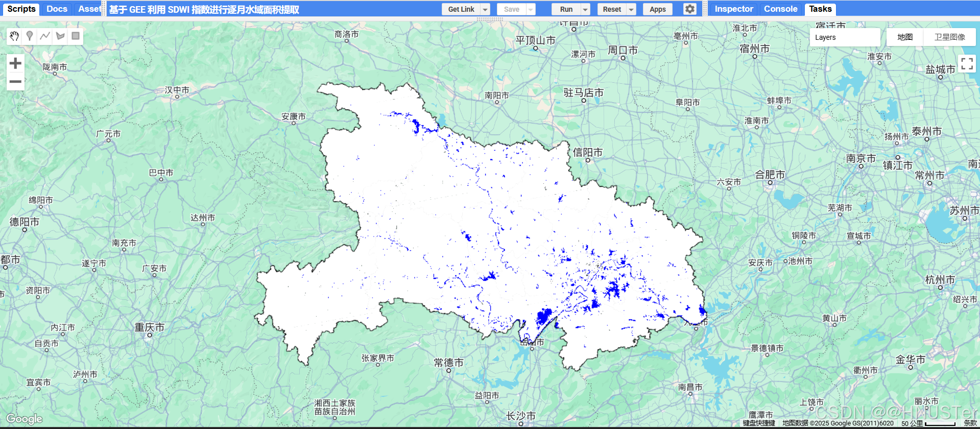This screenshot has height=429, width=980.
Task: Click the 益阳市 city label
Action: tap(487, 395)
